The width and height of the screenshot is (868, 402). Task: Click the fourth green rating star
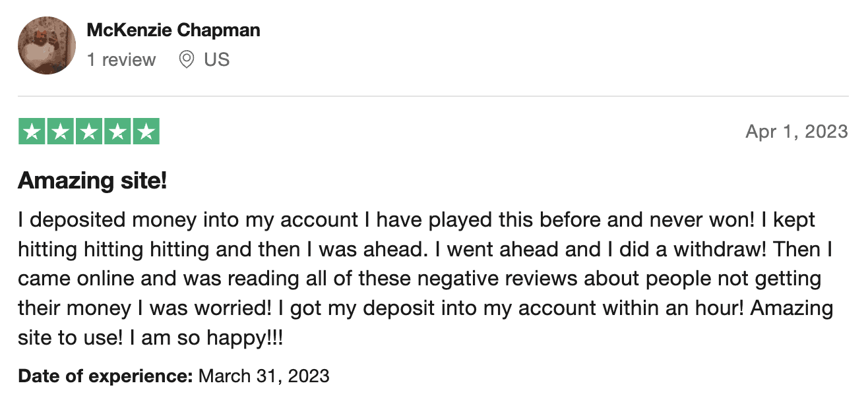[x=117, y=132]
